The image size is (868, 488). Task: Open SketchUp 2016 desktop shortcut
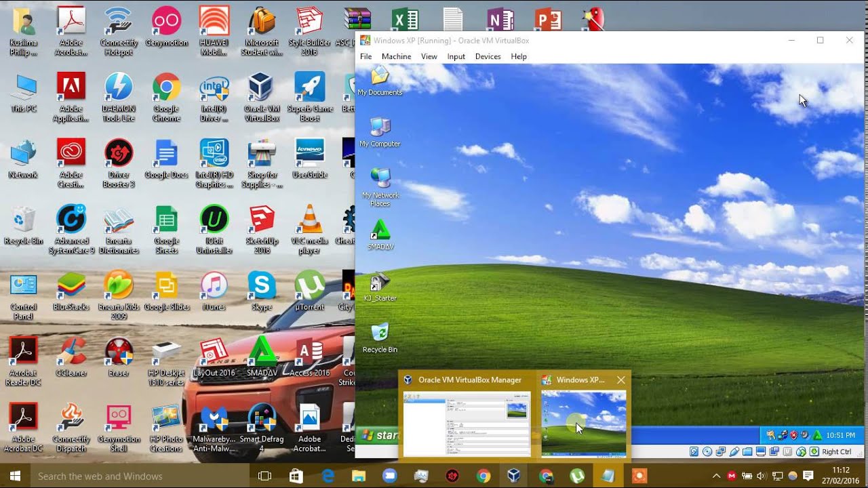click(261, 230)
